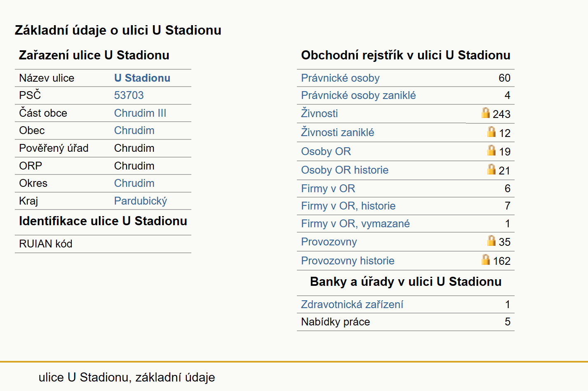Image resolution: width=588 pixels, height=391 pixels.
Task: Open Chrudim link in Obec row
Action: pyautogui.click(x=134, y=130)
